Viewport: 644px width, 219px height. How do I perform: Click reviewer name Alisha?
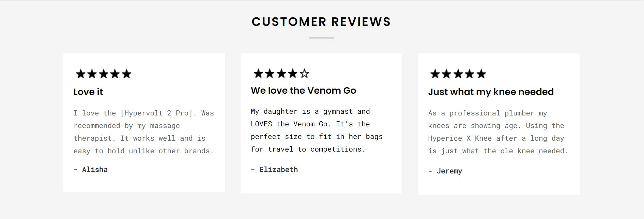(94, 170)
